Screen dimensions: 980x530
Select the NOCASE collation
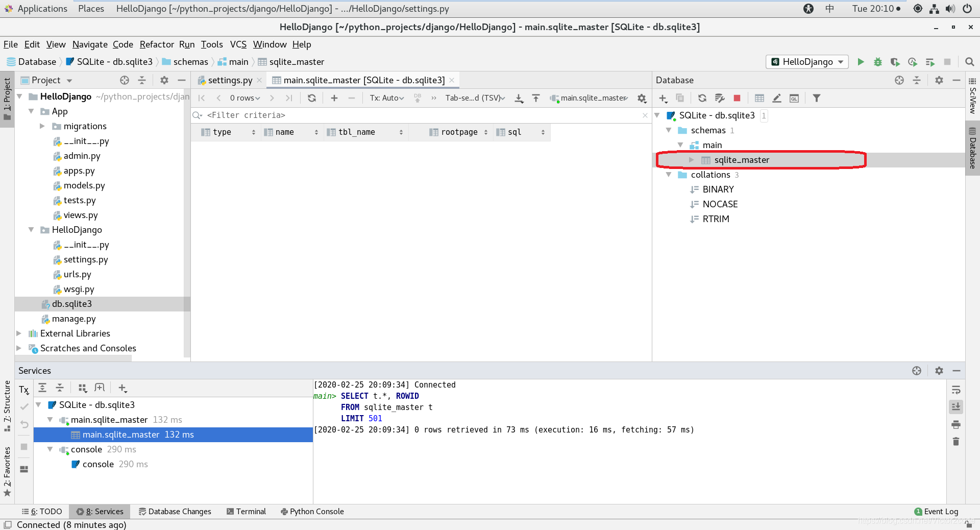point(720,204)
